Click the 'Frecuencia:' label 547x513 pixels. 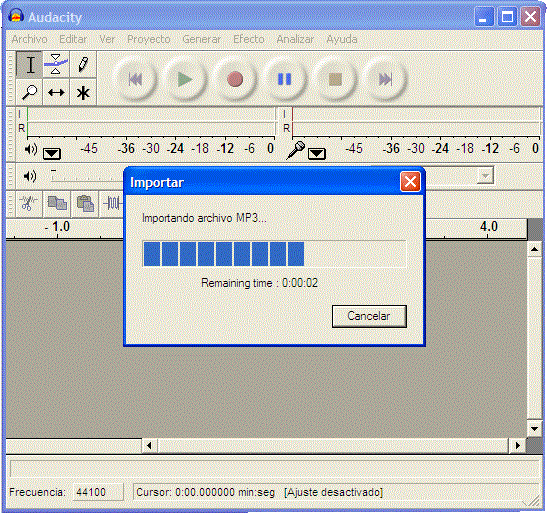click(37, 492)
